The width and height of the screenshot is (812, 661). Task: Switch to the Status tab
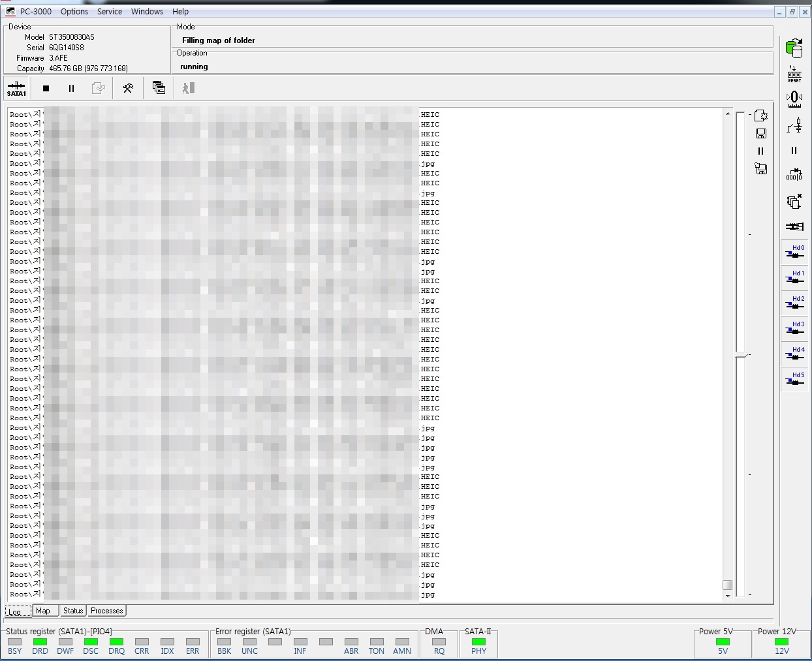[73, 611]
